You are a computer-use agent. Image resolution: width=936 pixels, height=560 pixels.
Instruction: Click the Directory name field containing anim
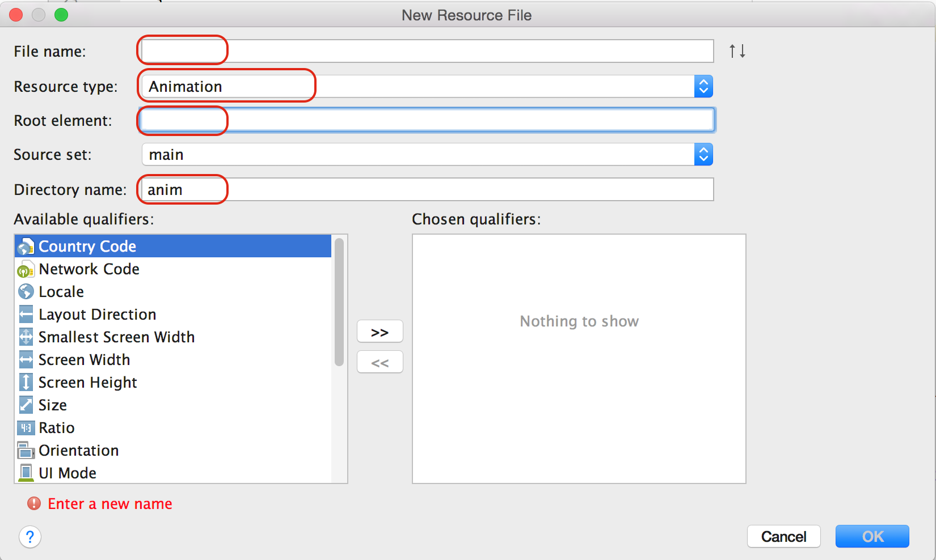coord(427,189)
